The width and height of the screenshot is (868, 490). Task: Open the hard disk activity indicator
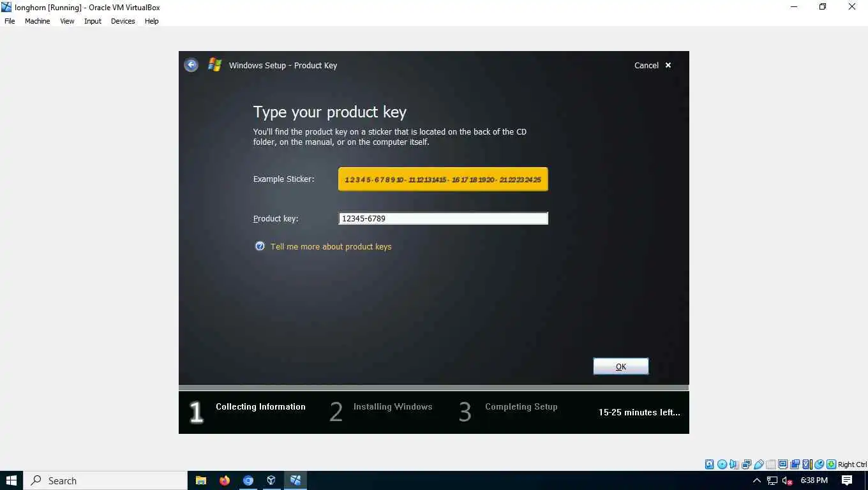[x=709, y=464]
